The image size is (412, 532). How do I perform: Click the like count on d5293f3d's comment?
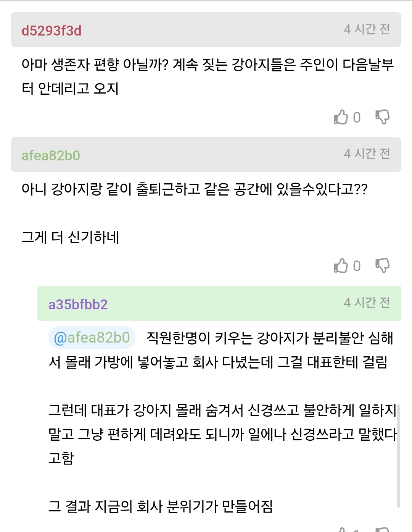pos(357,117)
